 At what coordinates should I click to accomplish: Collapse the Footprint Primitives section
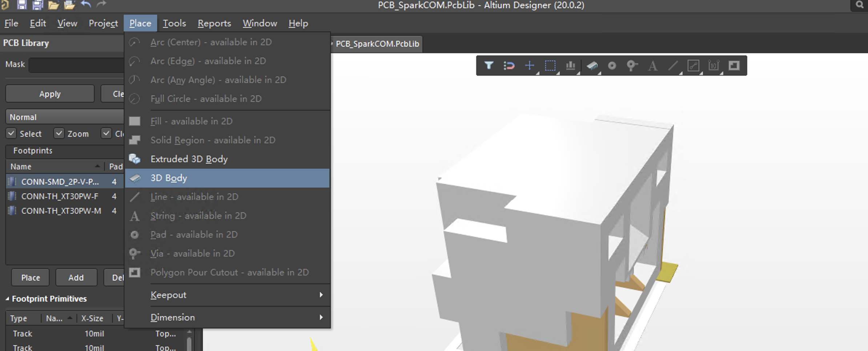(x=7, y=299)
